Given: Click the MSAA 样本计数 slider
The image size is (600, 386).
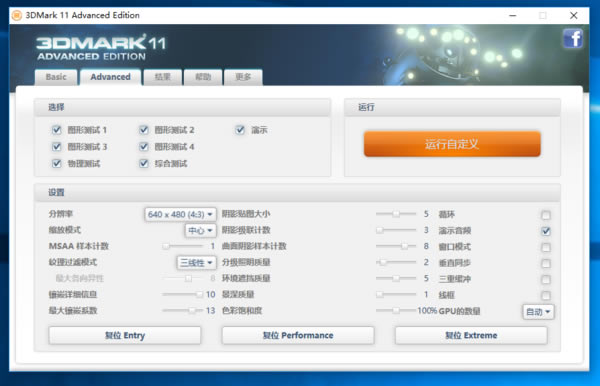Looking at the screenshot, I should [183, 246].
